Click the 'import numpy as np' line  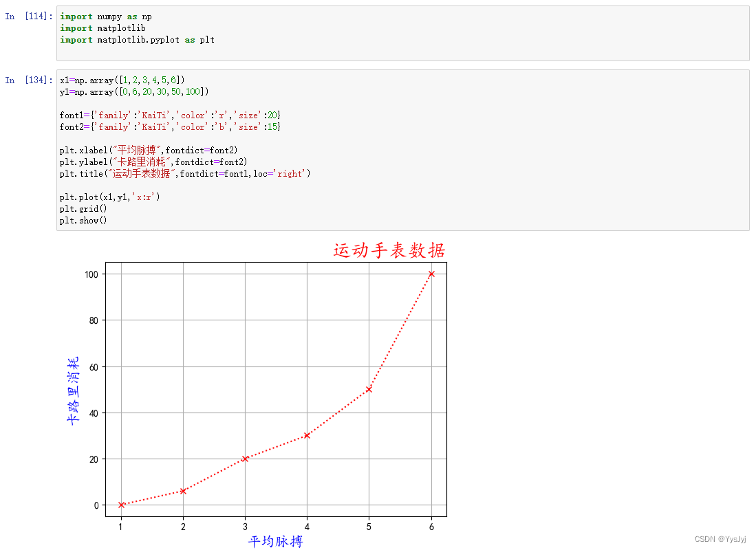[105, 16]
